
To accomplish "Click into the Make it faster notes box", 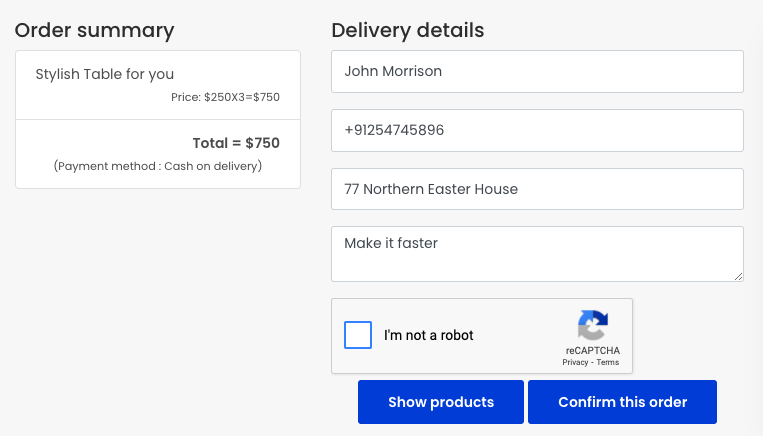I will (537, 254).
